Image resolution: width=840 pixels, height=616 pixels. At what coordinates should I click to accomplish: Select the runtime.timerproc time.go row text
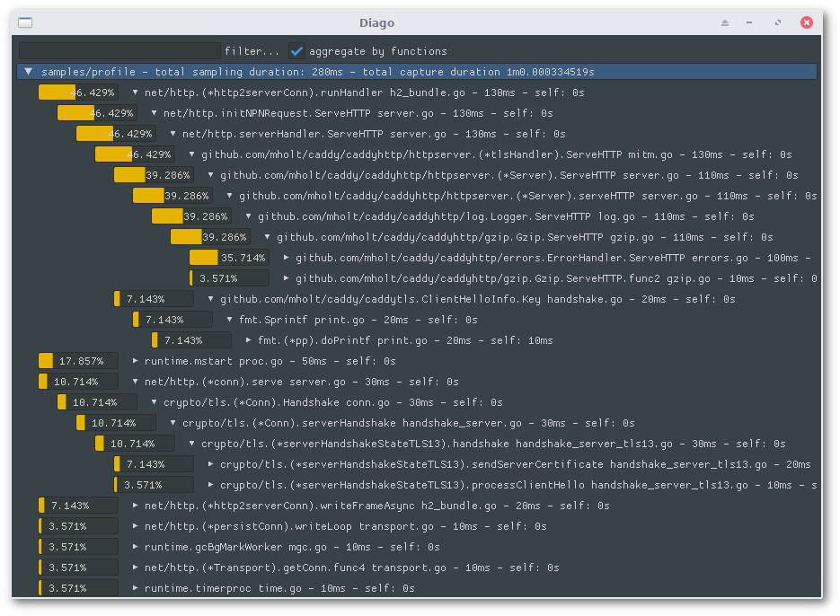coord(279,588)
